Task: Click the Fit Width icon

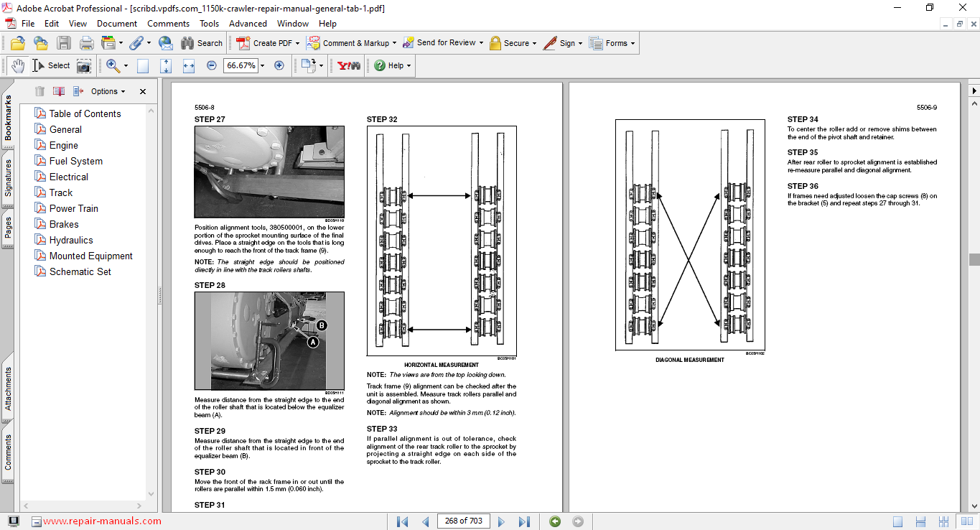Action: (x=189, y=65)
